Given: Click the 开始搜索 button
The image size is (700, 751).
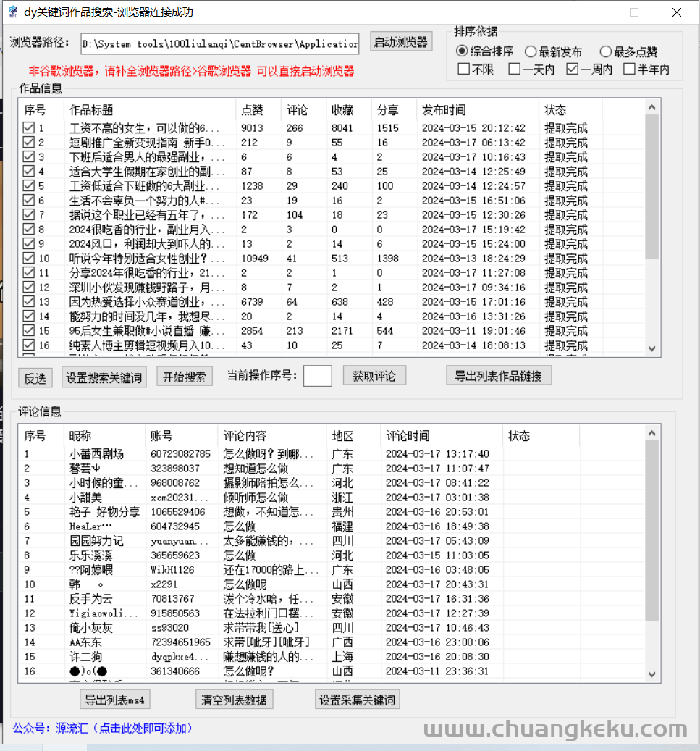Looking at the screenshot, I should tap(185, 377).
